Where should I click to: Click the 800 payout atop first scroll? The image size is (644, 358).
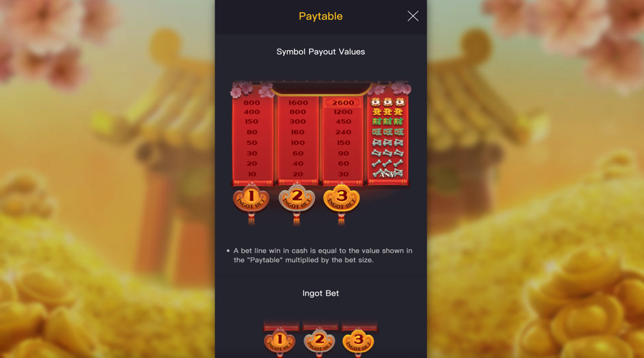click(x=252, y=102)
